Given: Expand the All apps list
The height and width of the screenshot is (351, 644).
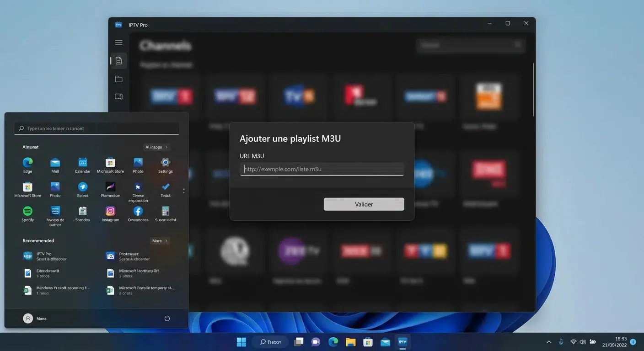Looking at the screenshot, I should click(156, 147).
